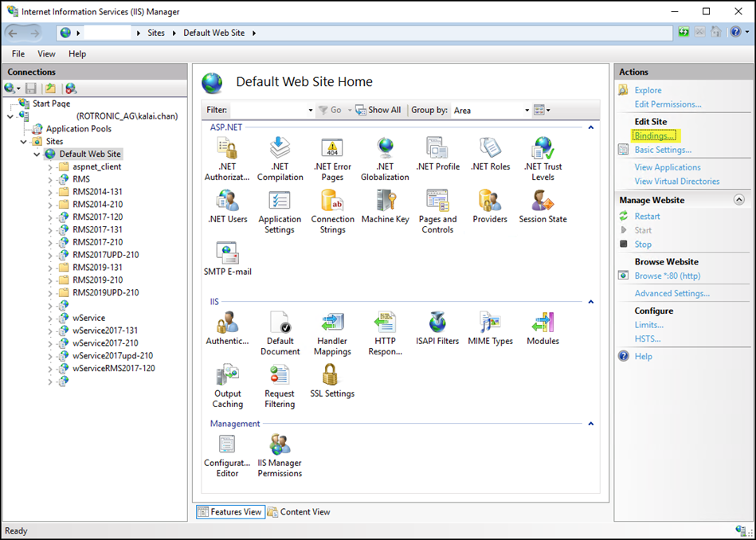
Task: Click the HSTS... configure link
Action: [648, 339]
